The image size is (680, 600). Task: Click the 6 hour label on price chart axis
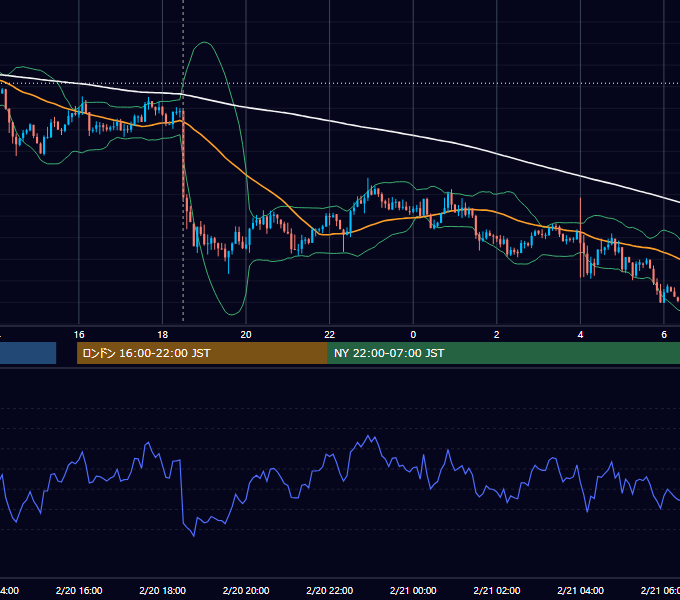pyautogui.click(x=664, y=334)
